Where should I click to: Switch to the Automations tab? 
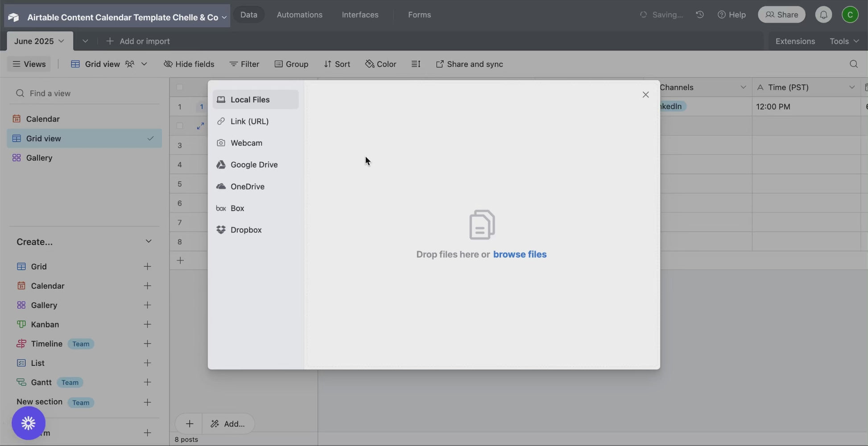[299, 15]
